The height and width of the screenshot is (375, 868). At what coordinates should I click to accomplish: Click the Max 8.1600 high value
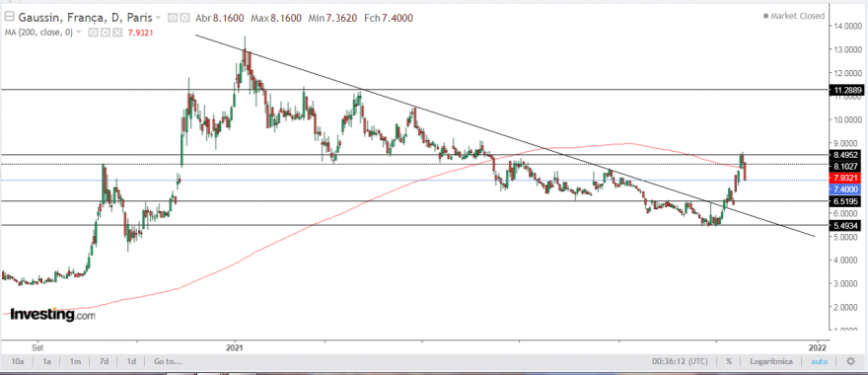[x=276, y=18]
